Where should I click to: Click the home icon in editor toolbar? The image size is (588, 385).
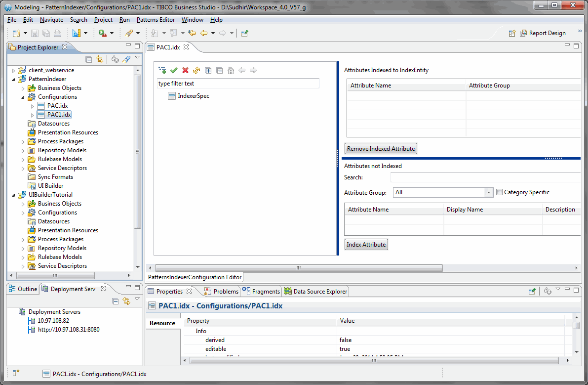(x=231, y=70)
